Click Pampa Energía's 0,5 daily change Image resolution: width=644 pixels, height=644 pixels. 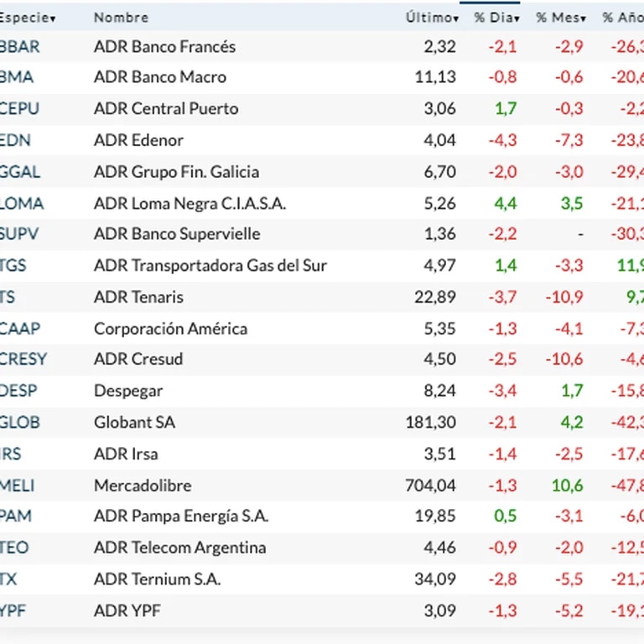(x=506, y=517)
